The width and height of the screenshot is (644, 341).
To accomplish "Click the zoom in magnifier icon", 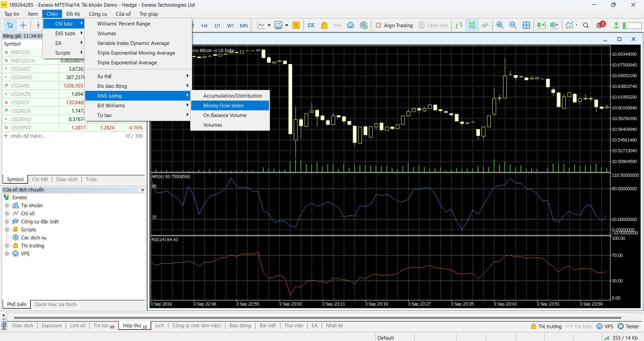I will (x=500, y=25).
